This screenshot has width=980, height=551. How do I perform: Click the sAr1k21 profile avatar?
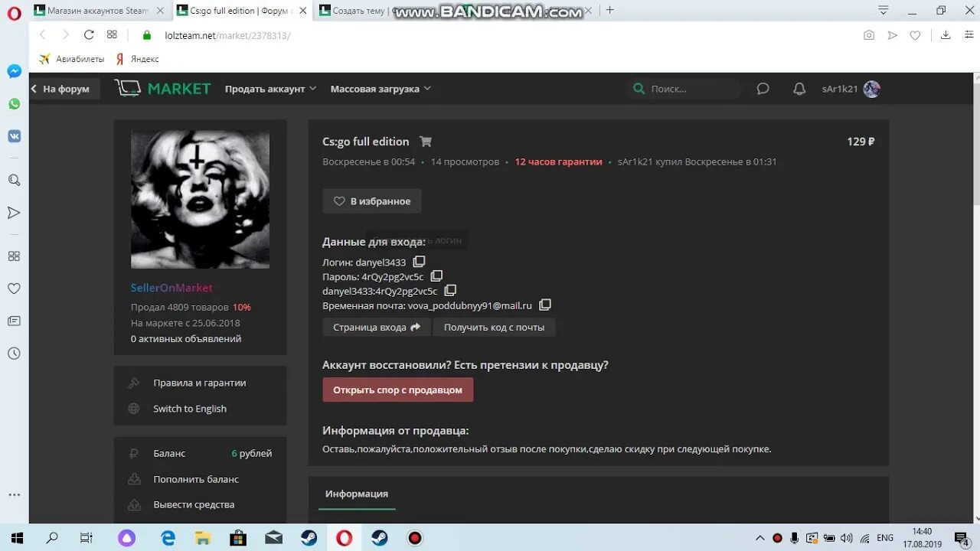click(x=871, y=89)
